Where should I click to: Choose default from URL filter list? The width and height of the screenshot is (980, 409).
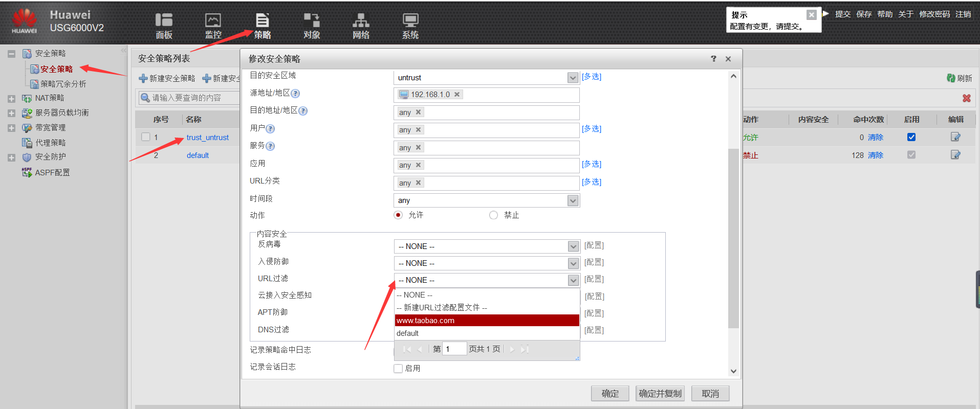pyautogui.click(x=487, y=333)
